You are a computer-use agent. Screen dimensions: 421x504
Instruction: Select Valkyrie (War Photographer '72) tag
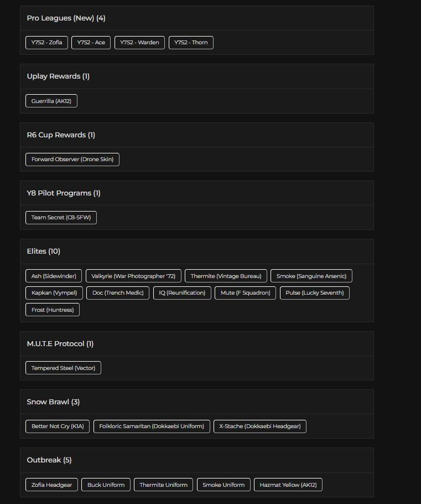(133, 276)
